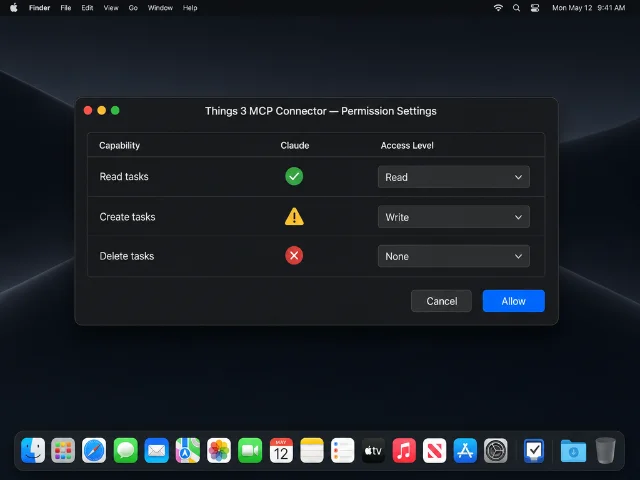Open Trash in the Dock
The height and width of the screenshot is (480, 640).
coord(605,451)
